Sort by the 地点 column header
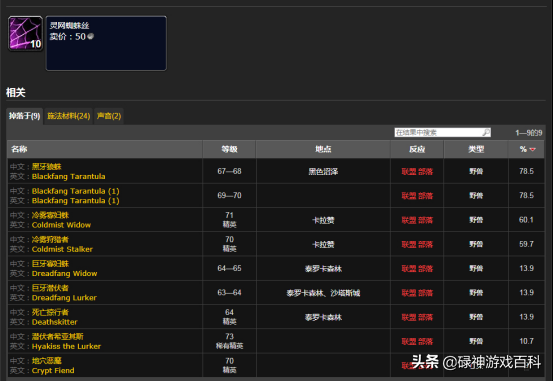 click(323, 149)
